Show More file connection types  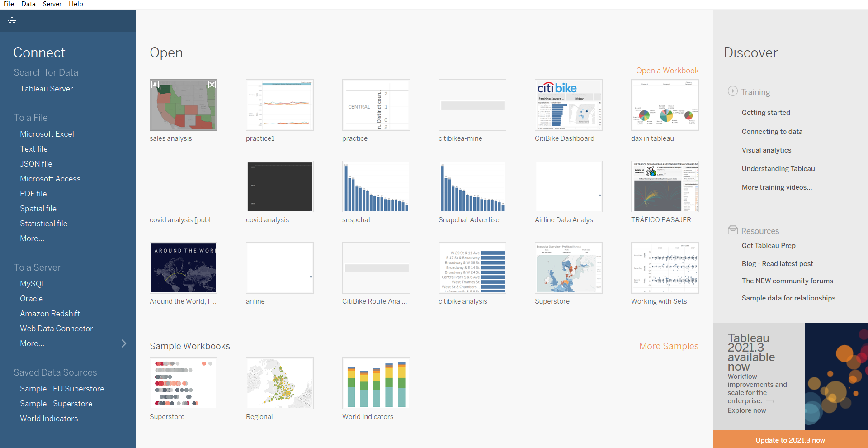pos(32,238)
